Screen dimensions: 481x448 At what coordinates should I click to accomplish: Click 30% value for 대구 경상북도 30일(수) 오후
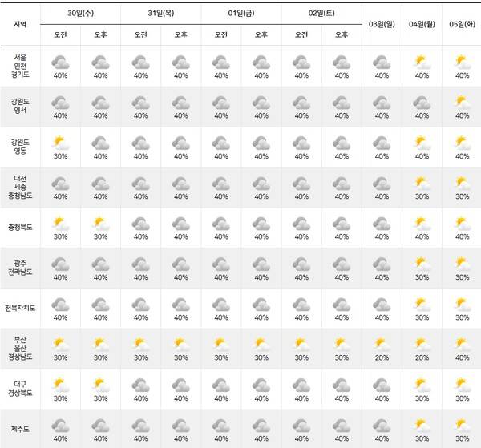click(x=101, y=398)
